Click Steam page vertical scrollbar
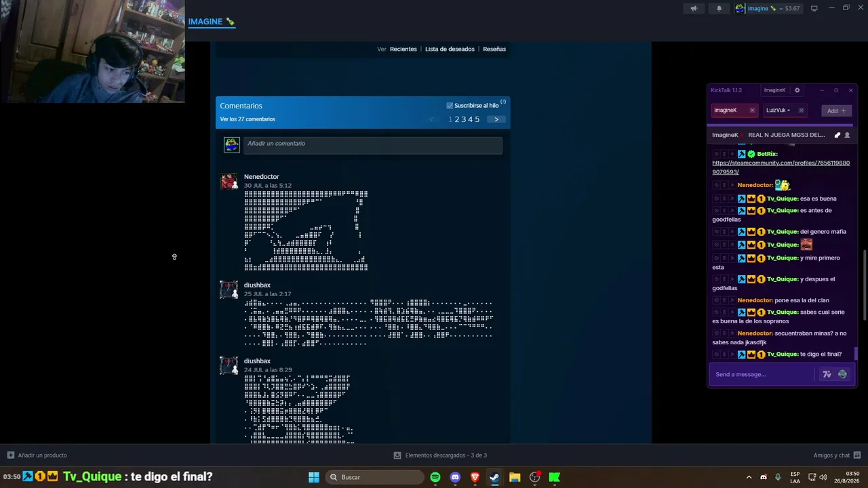This screenshot has width=868, height=488. coord(865,285)
